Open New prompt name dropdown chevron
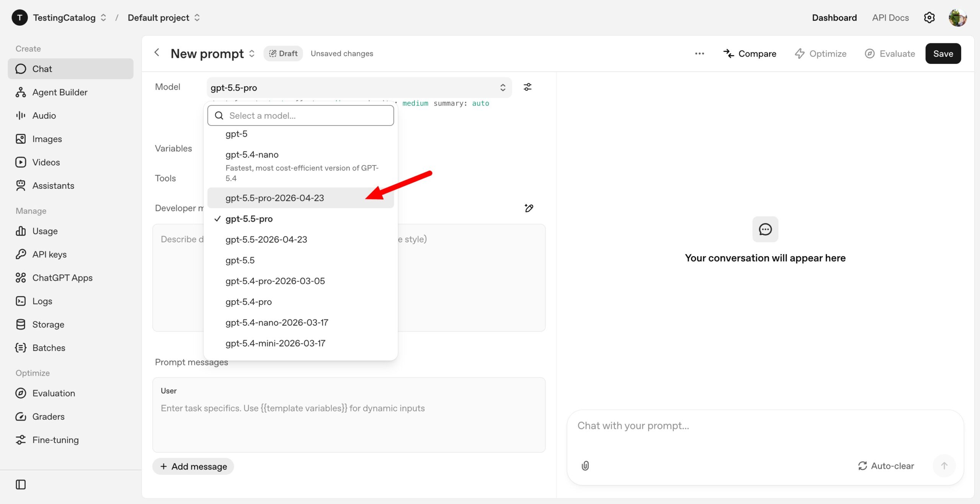This screenshot has width=980, height=504. click(x=252, y=54)
